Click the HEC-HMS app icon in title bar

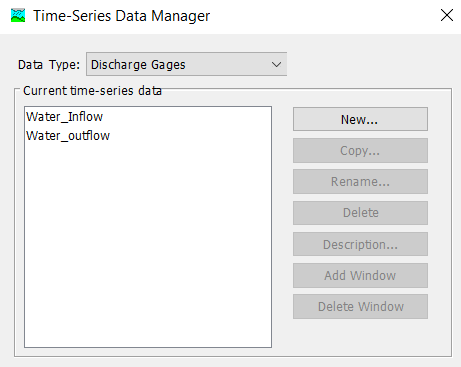[18, 16]
